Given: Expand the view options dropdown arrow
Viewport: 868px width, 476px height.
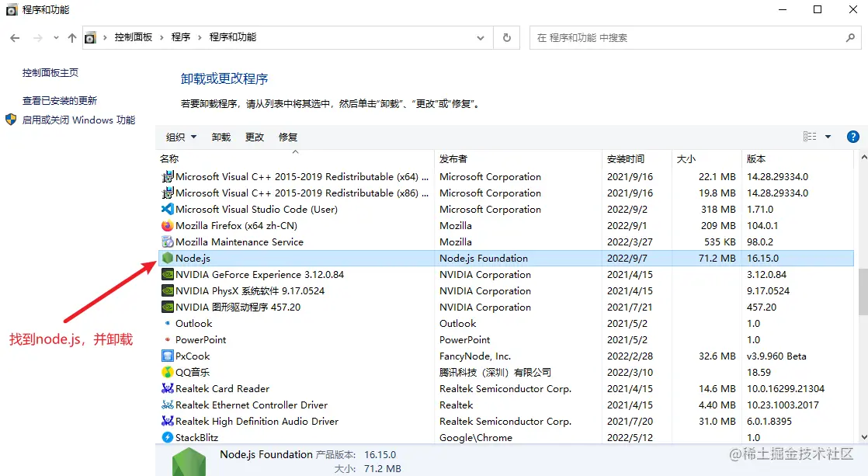Looking at the screenshot, I should (x=828, y=137).
